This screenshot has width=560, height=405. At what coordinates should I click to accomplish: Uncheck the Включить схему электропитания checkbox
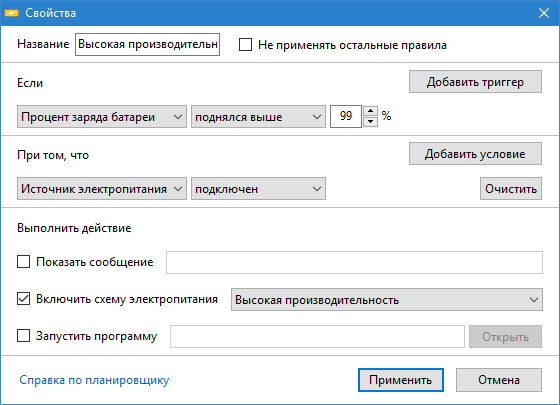[x=24, y=299]
